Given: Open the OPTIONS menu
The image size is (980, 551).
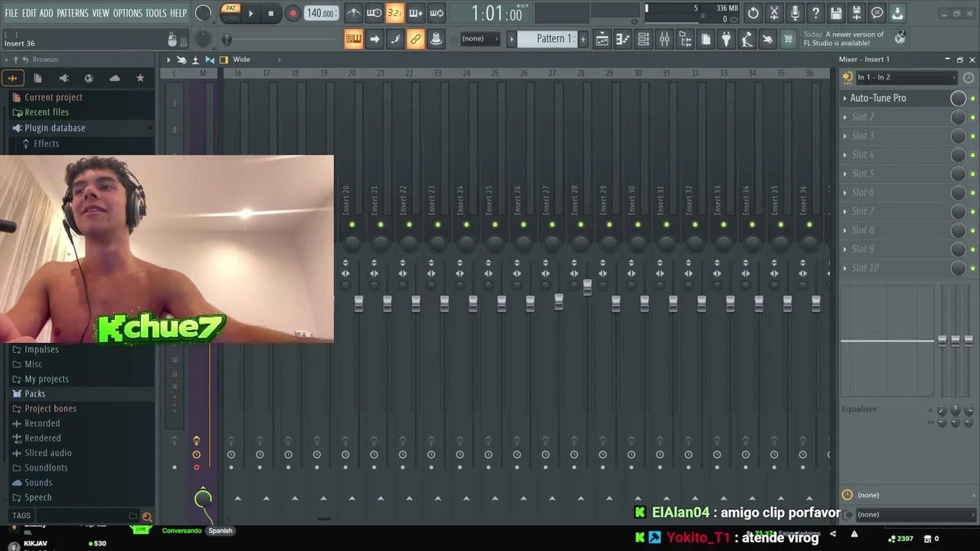Looking at the screenshot, I should tap(128, 13).
